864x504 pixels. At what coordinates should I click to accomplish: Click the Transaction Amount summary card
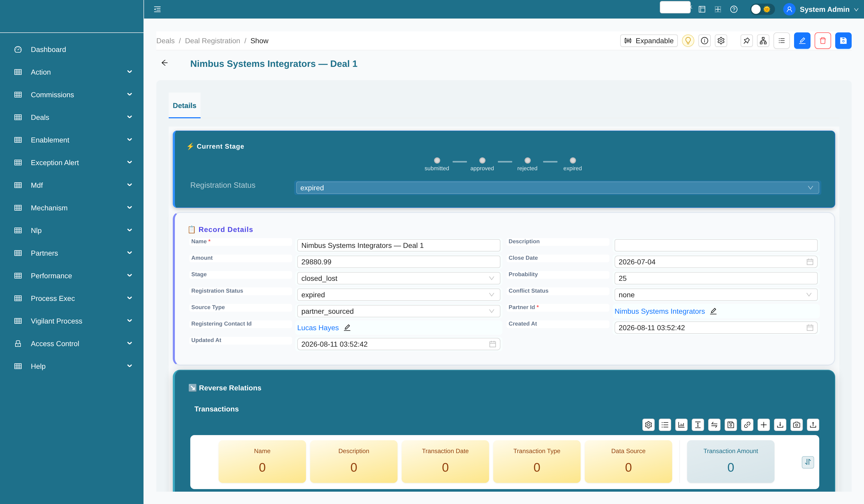tap(731, 462)
